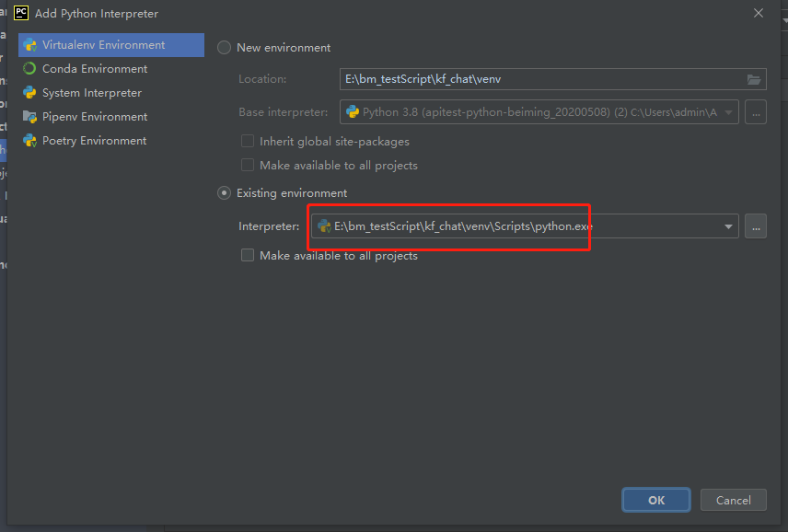The height and width of the screenshot is (532, 788).
Task: Click the "Interpreter:" label
Action: pos(269,226)
